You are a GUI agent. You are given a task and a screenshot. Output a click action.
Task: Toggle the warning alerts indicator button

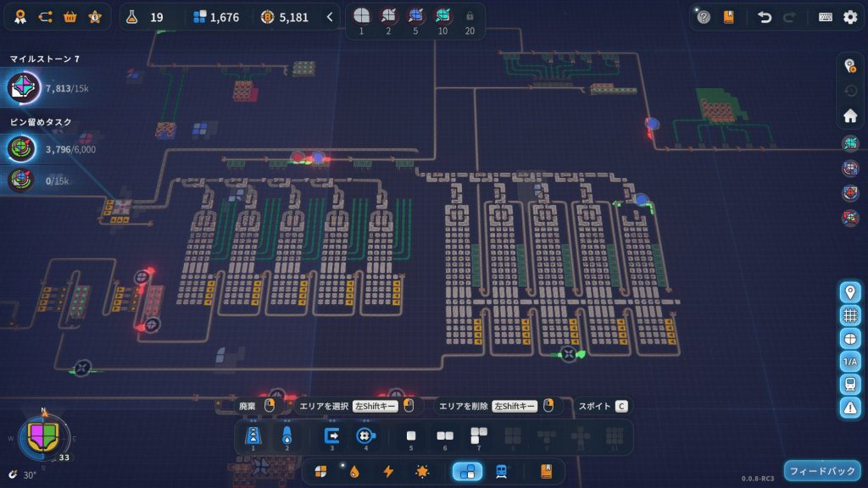coord(850,407)
